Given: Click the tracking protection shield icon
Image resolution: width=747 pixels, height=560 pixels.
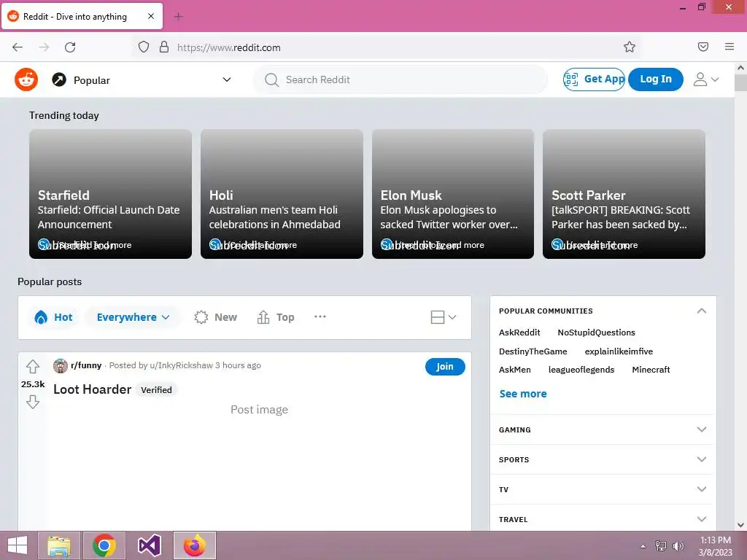Looking at the screenshot, I should click(144, 47).
